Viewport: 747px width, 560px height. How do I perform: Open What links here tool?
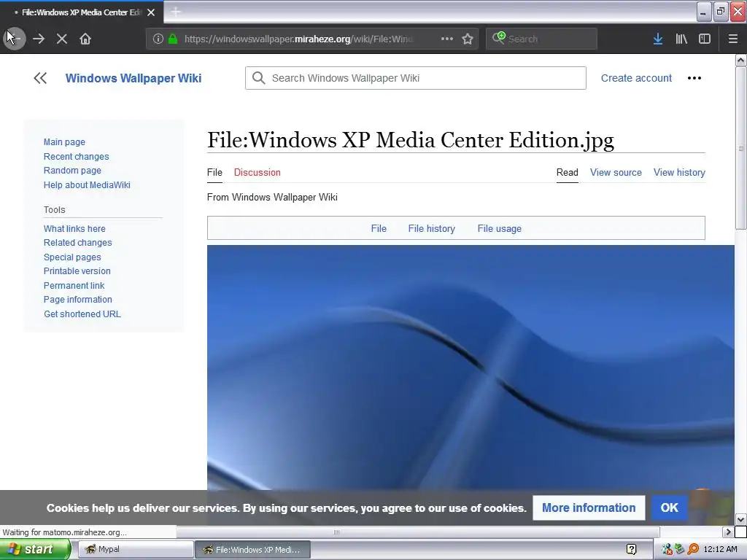(74, 228)
